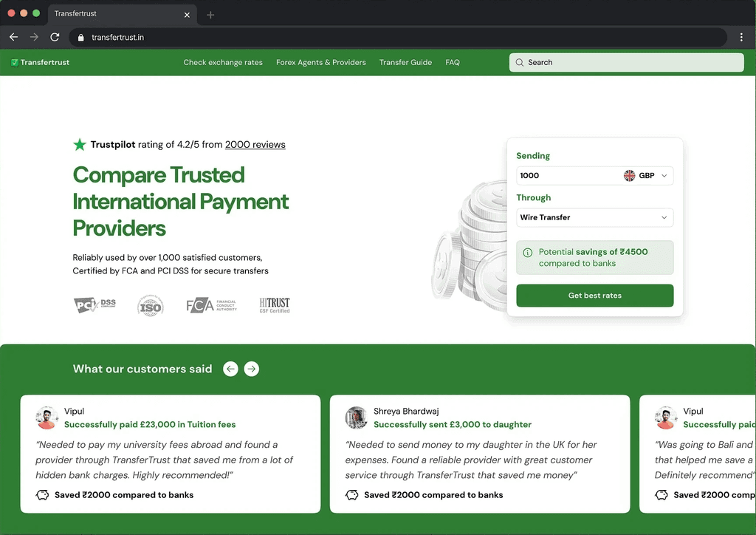Open the Transfer Guide menu item
The width and height of the screenshot is (756, 535).
405,62
